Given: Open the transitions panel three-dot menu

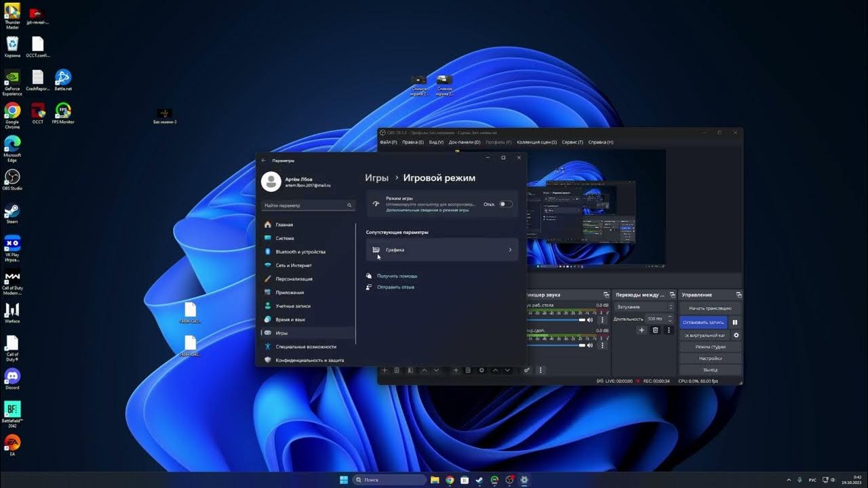Looking at the screenshot, I should [x=669, y=330].
